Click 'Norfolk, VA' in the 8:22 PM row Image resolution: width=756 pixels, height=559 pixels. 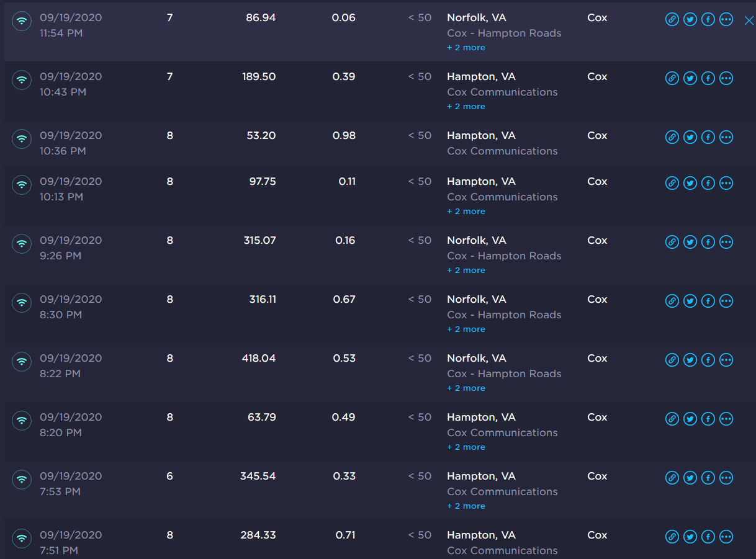pos(477,358)
